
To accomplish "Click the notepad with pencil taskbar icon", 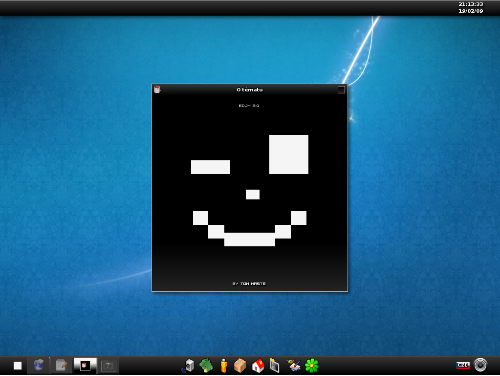I will (62, 365).
